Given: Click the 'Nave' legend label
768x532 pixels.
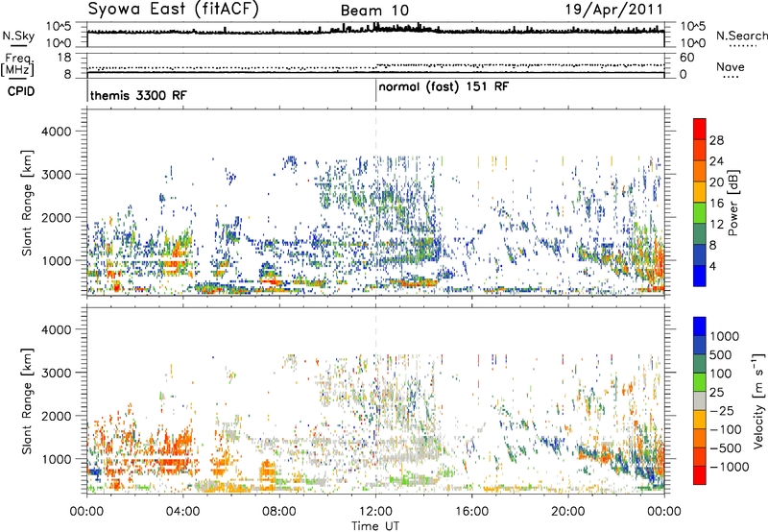Looking at the screenshot, I should 731,66.
